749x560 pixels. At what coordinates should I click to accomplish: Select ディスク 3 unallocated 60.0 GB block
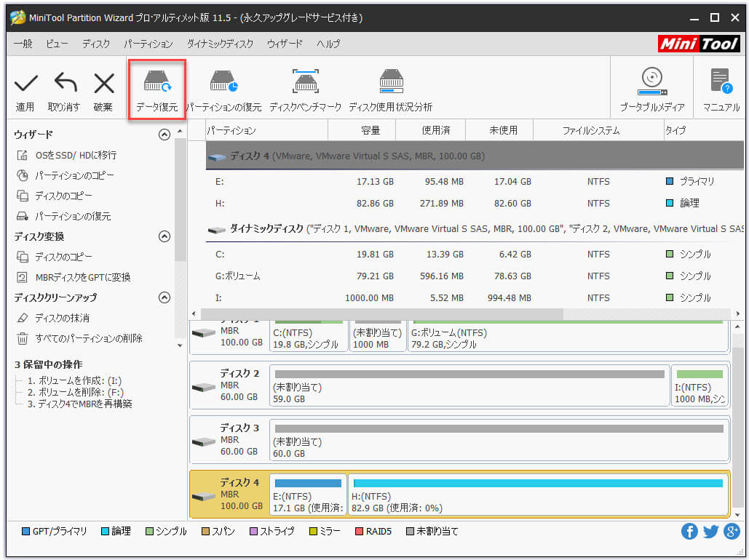click(499, 440)
